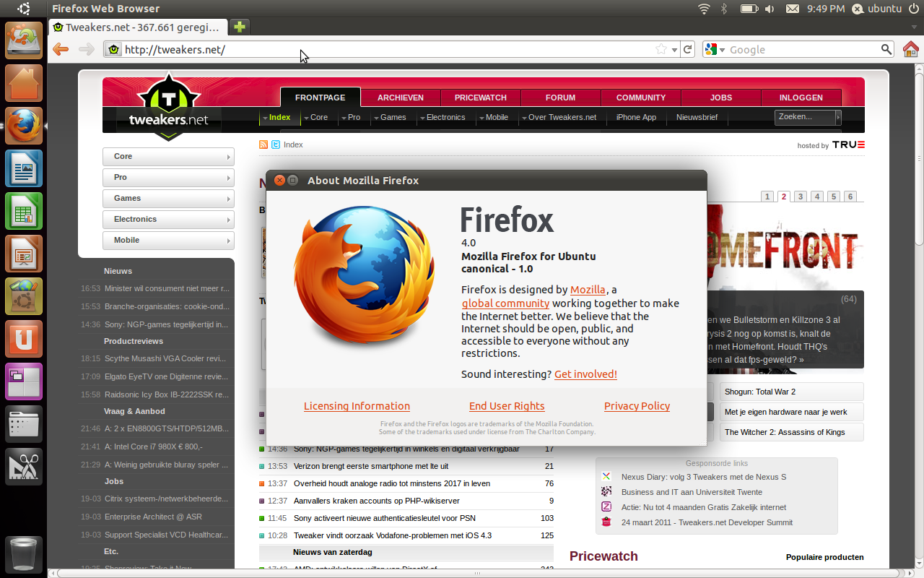This screenshot has width=924, height=578.
Task: Open the Wi-Fi network indicator
Action: tap(704, 9)
